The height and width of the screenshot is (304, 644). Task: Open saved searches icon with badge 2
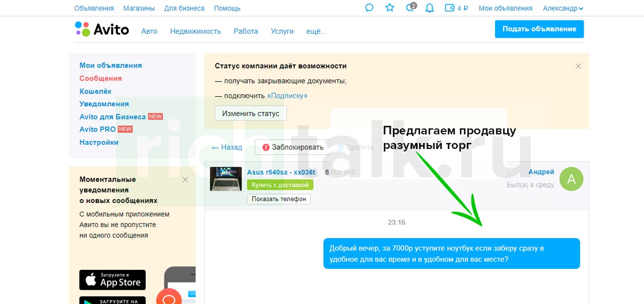[411, 8]
